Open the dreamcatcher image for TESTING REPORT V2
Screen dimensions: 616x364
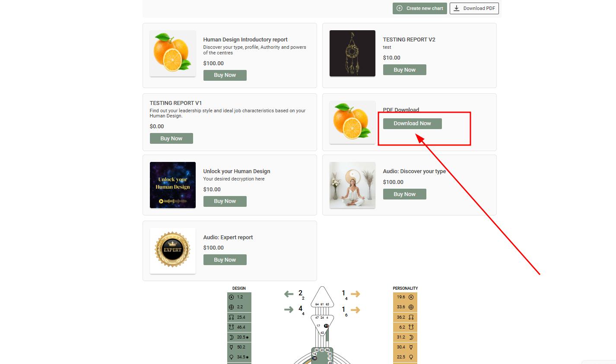(x=352, y=54)
